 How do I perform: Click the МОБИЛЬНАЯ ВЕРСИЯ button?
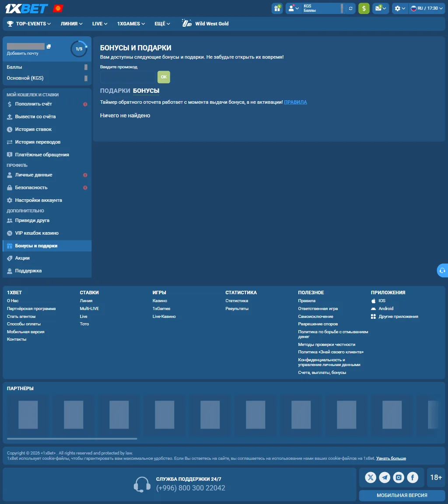[x=402, y=495]
